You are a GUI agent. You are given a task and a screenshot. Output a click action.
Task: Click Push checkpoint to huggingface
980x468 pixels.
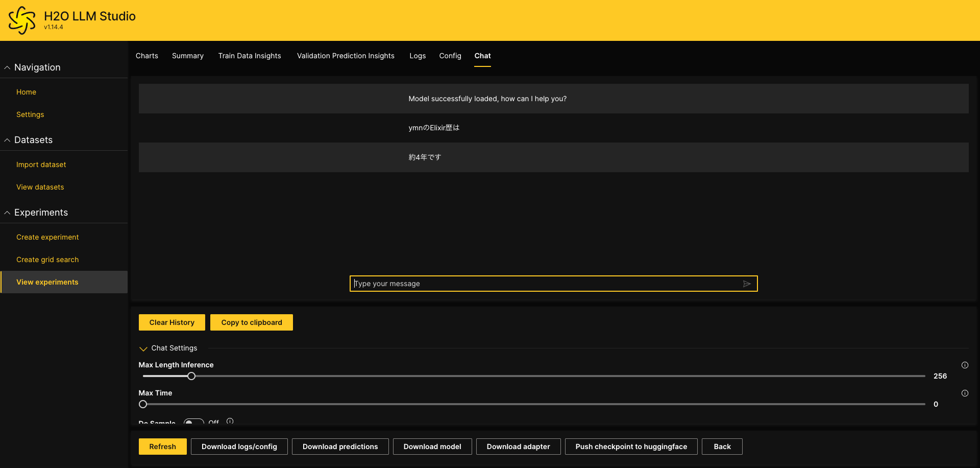pyautogui.click(x=631, y=447)
